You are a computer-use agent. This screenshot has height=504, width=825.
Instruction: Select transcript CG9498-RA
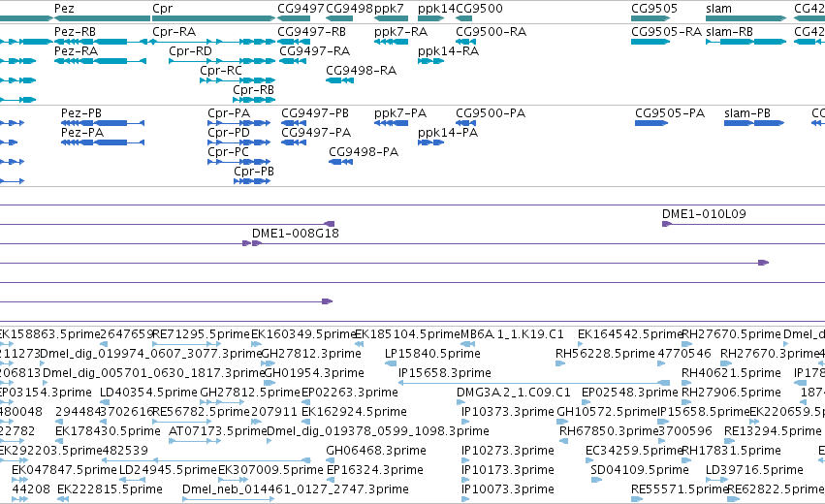339,80
